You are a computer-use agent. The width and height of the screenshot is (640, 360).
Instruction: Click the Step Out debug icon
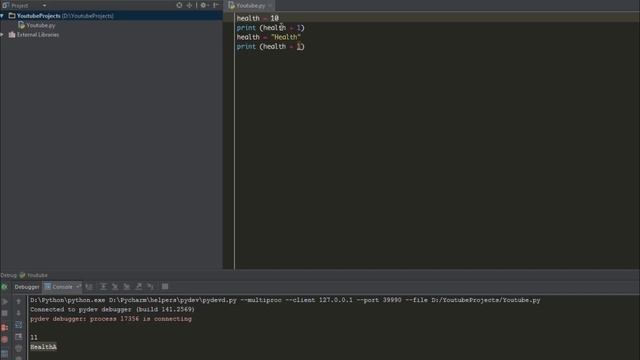pos(139,287)
